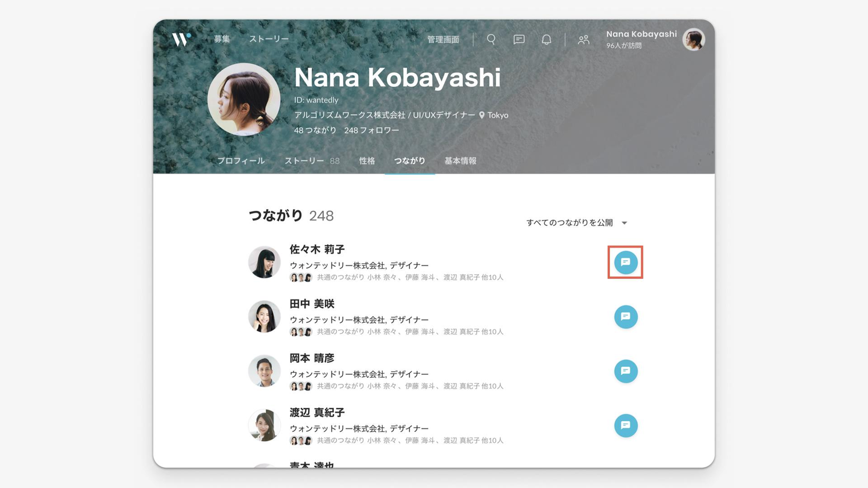Switch to the 基本情報 tab
This screenshot has width=868, height=488.
(x=461, y=161)
